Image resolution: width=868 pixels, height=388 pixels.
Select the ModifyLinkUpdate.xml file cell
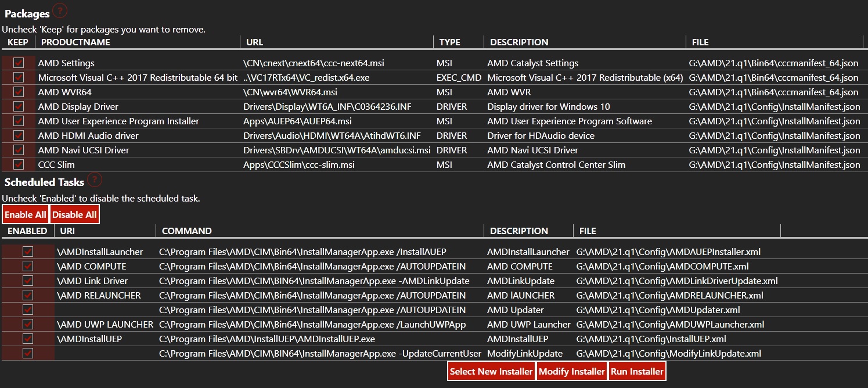669,353
